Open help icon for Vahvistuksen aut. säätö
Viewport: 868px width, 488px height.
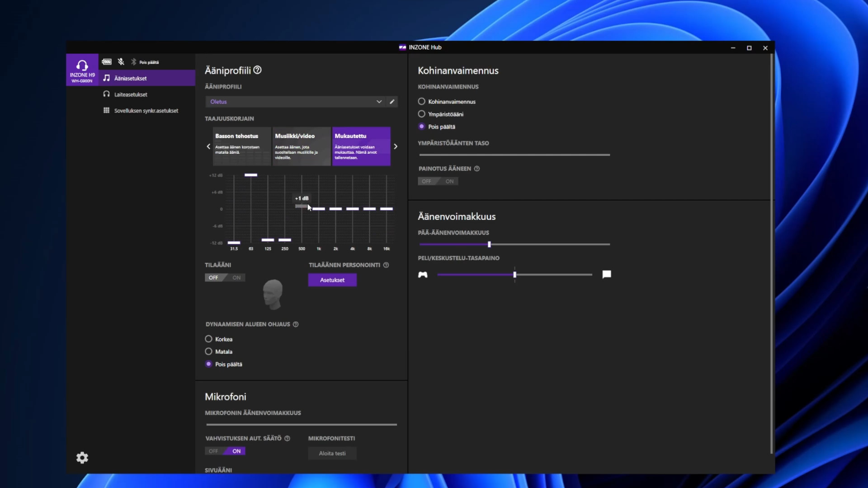pyautogui.click(x=287, y=438)
